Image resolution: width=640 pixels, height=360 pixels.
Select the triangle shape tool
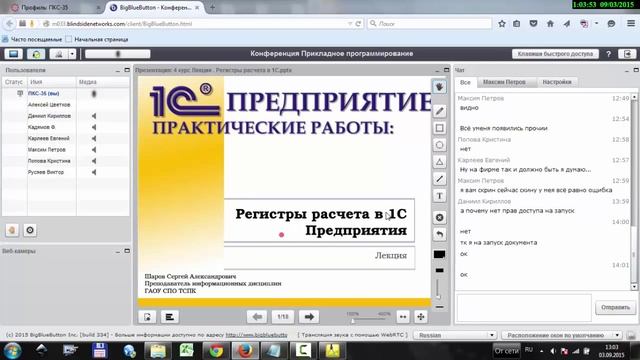(x=440, y=162)
